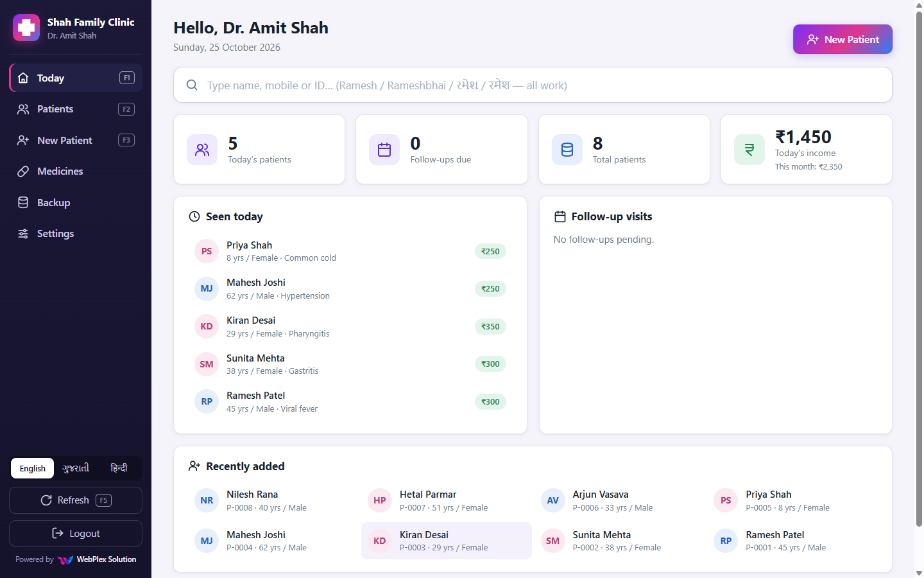Click the Follow-ups due calendar icon
Viewport: 924px width, 578px height.
pos(384,150)
